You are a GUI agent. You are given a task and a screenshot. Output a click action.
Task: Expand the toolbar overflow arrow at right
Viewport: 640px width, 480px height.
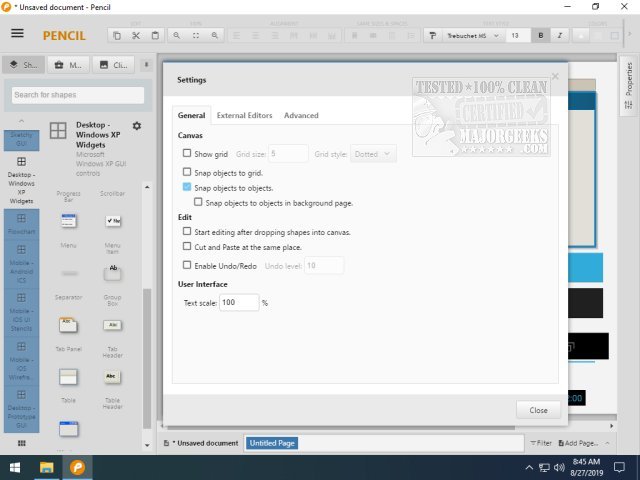click(630, 36)
